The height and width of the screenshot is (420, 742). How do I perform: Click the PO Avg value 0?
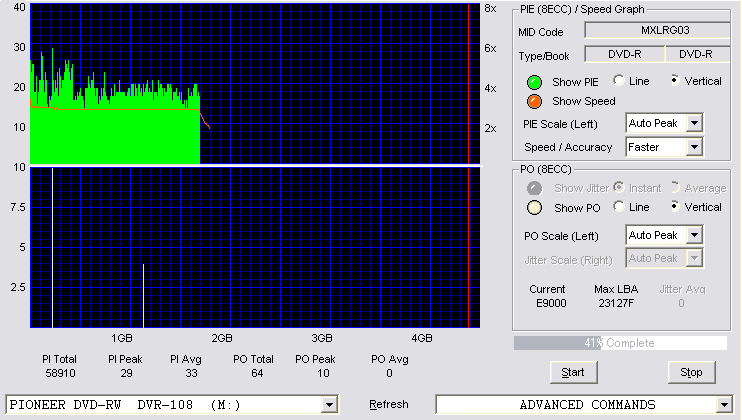pos(389,374)
